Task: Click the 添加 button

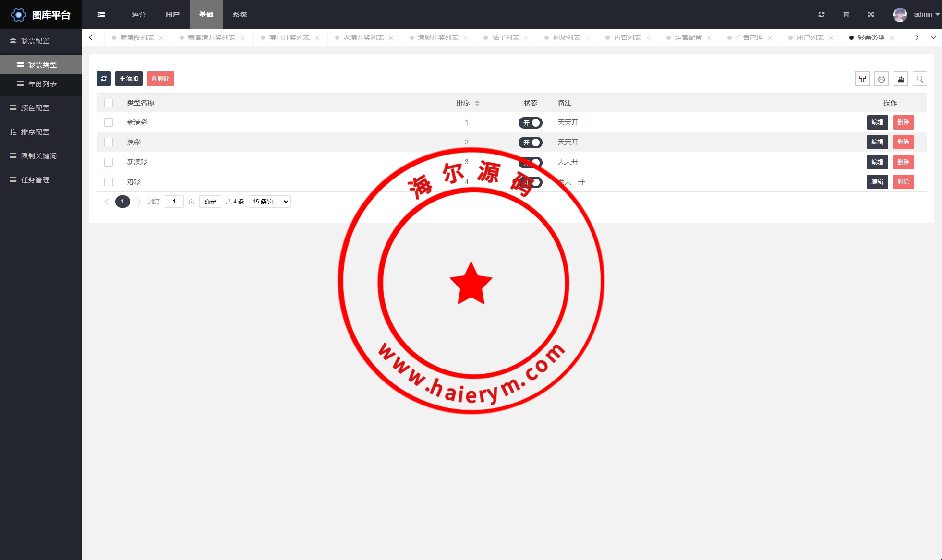Action: (129, 79)
